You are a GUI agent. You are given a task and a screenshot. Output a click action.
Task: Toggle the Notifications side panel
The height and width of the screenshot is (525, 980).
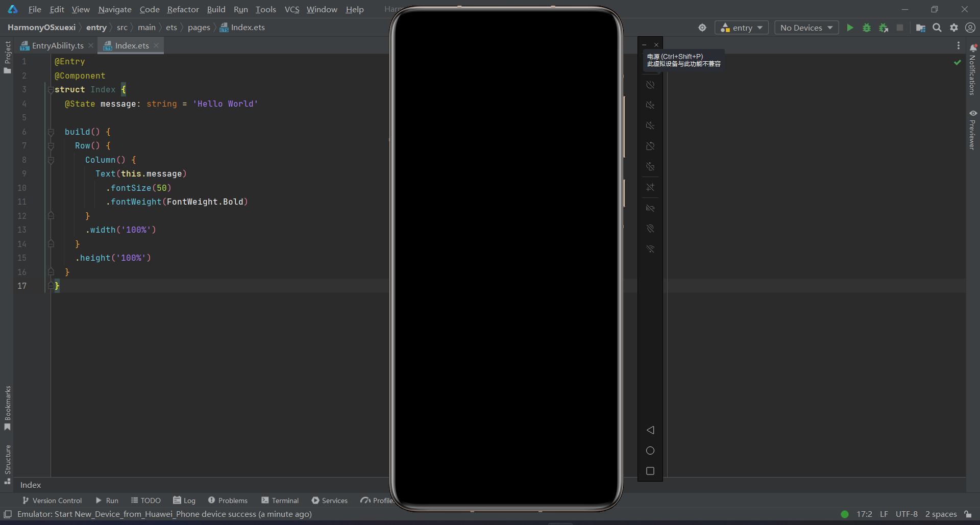[973, 69]
